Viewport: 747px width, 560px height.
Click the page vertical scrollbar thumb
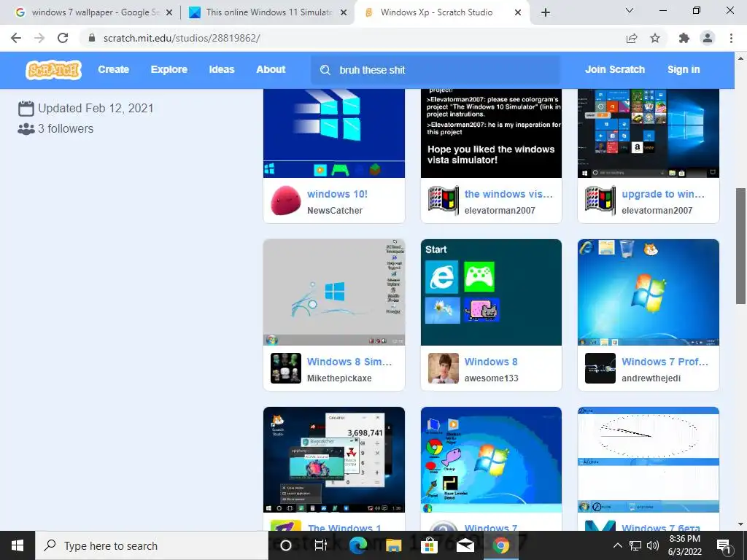point(740,246)
